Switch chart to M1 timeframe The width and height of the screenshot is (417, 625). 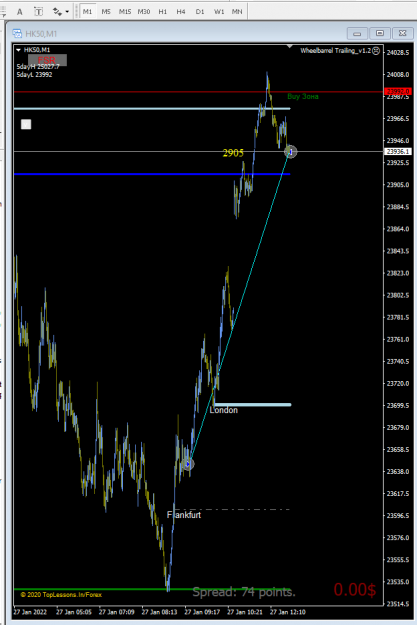pos(88,12)
